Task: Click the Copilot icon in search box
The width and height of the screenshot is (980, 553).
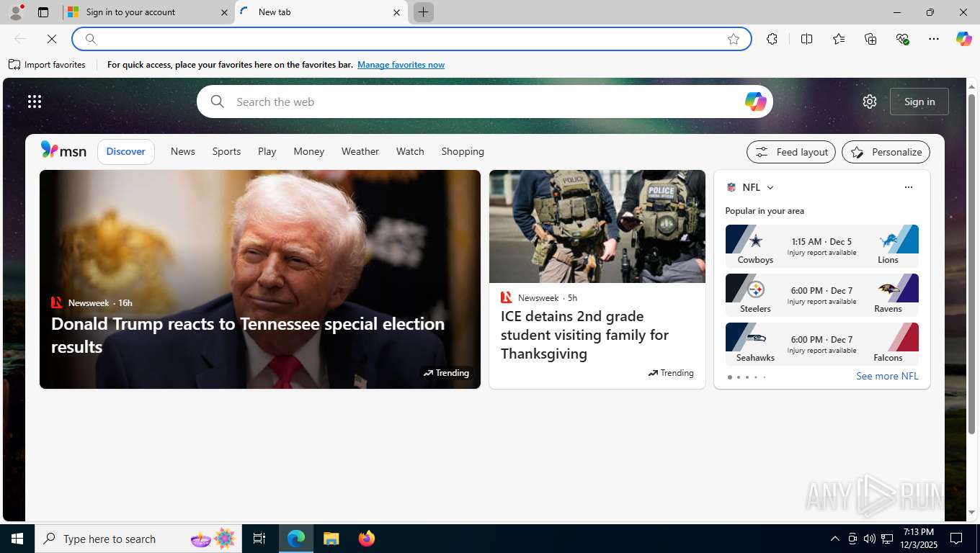Action: [x=755, y=102]
